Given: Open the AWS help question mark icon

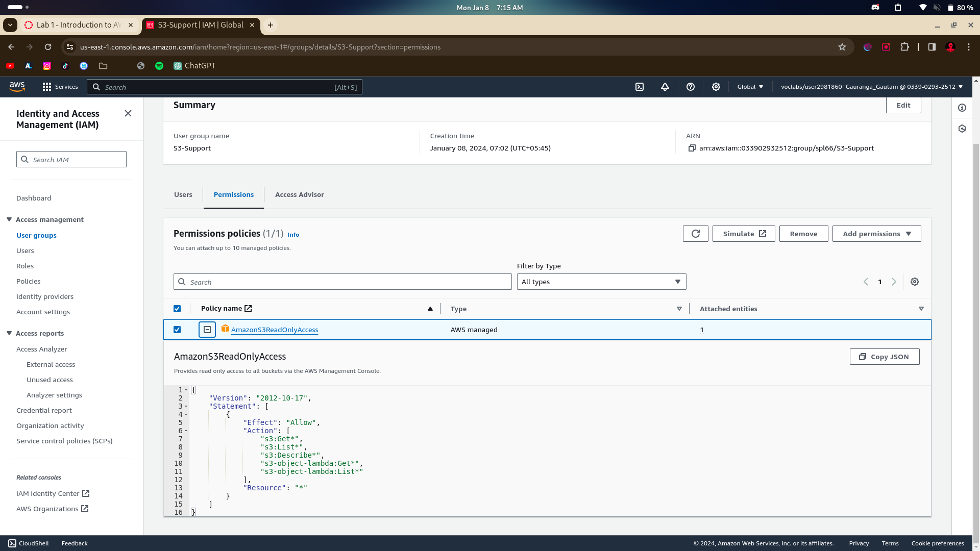Looking at the screenshot, I should [x=691, y=87].
